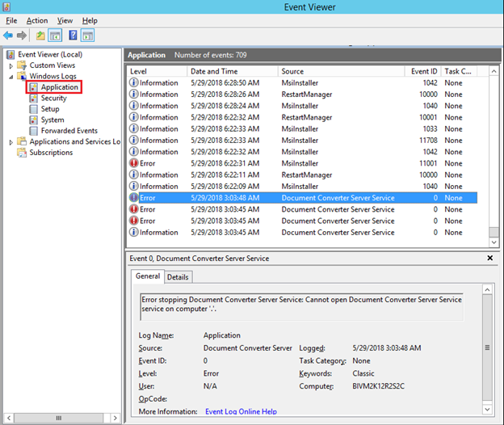Sort by the Date and Time column header

tap(233, 71)
